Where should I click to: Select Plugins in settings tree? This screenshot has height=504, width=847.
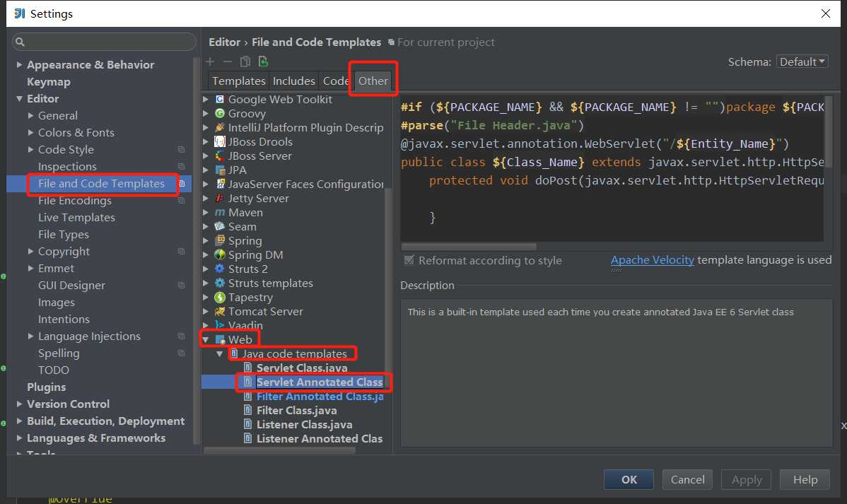click(47, 387)
